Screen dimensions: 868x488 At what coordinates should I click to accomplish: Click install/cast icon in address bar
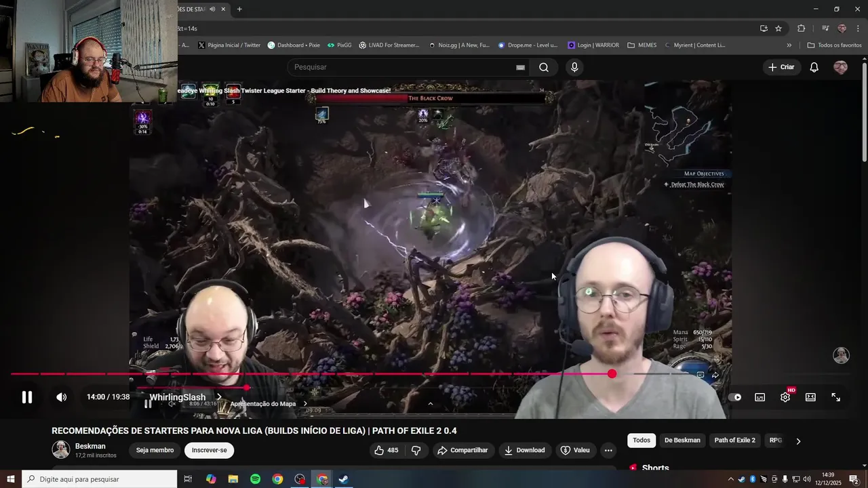764,28
